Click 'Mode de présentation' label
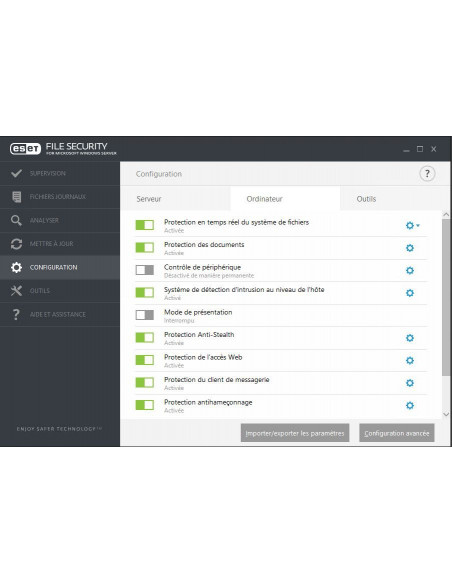The width and height of the screenshot is (452, 584). [198, 312]
